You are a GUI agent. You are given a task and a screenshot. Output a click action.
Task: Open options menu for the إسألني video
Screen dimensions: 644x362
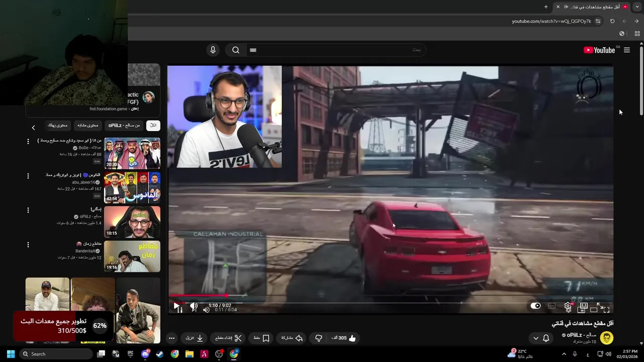click(28, 210)
